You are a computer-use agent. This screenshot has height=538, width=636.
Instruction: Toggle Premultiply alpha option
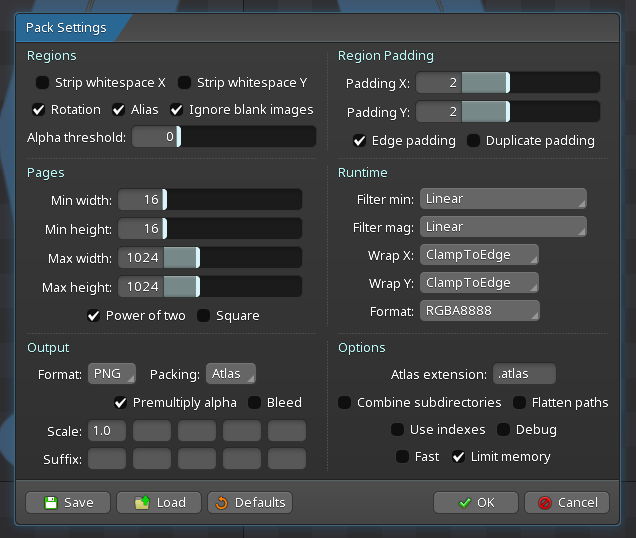tap(122, 403)
